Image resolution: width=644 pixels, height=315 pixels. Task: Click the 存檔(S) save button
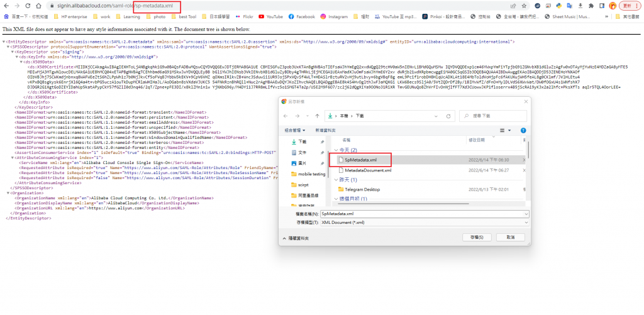(477, 238)
